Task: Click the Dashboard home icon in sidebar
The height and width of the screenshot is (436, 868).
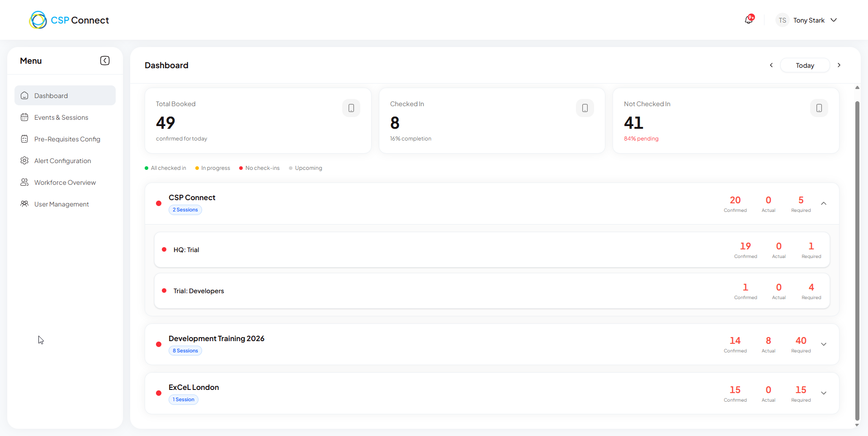Action: point(24,95)
